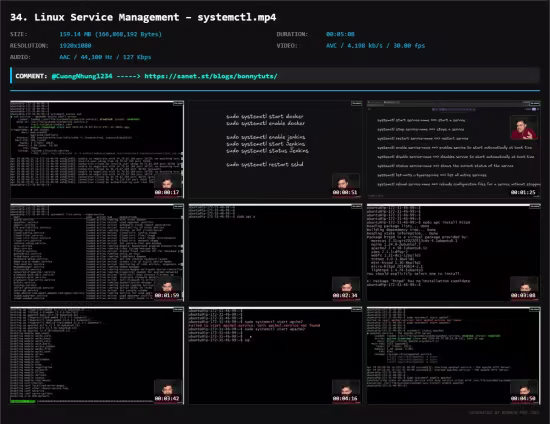Click the 'VIDEO:' label

click(287, 46)
